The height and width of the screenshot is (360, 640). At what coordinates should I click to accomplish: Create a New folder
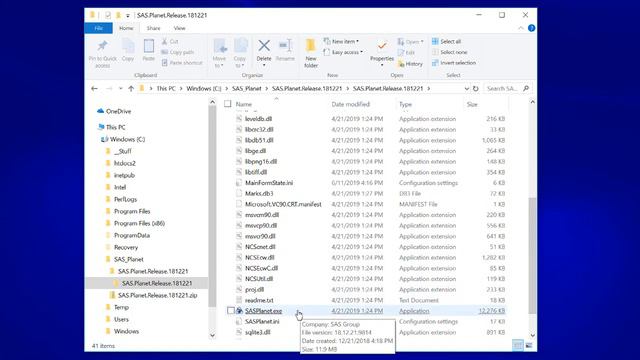(x=311, y=53)
